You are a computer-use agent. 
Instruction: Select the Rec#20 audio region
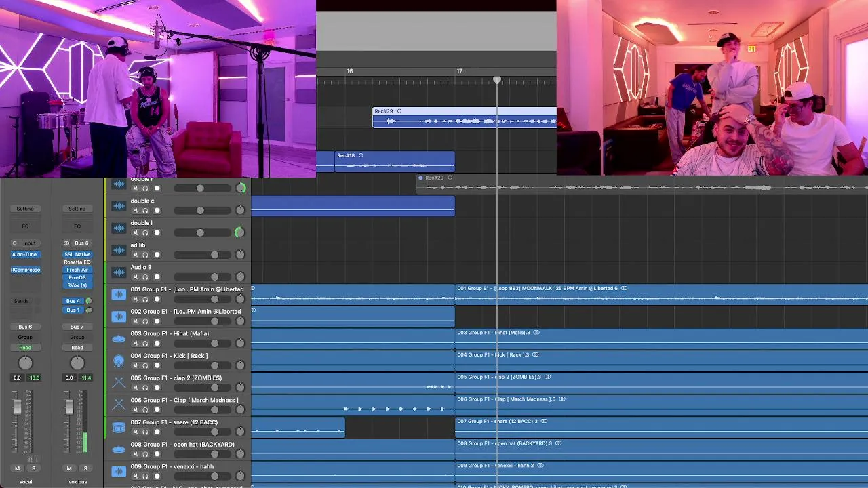pos(642,183)
